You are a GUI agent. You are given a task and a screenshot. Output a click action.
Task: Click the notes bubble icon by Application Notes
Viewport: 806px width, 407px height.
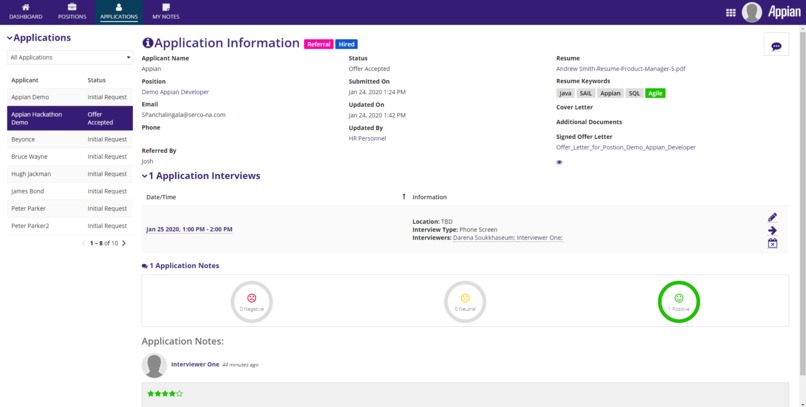[x=144, y=266]
